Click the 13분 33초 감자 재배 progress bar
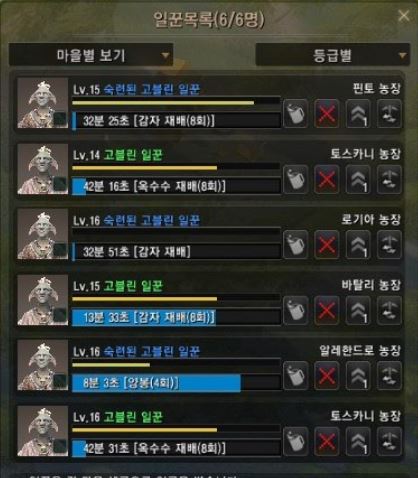418x478 pixels. [x=176, y=317]
